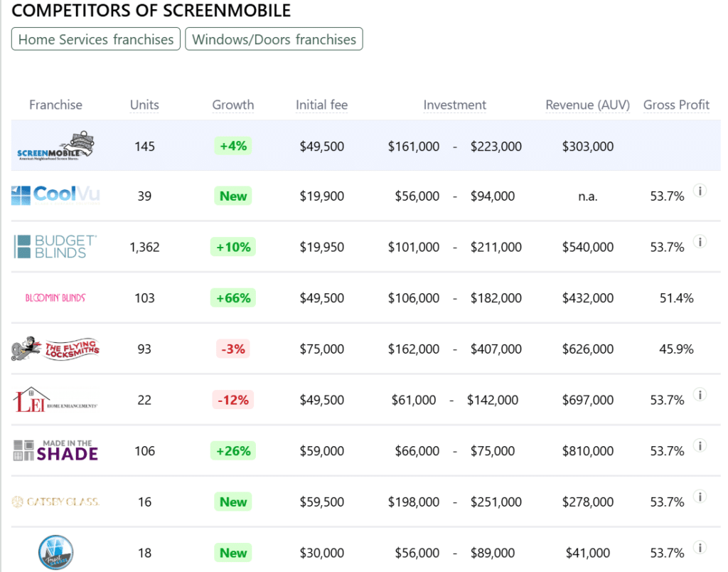This screenshot has height=572, width=728.
Task: Sort by the Initial fee column header
Action: (x=322, y=105)
